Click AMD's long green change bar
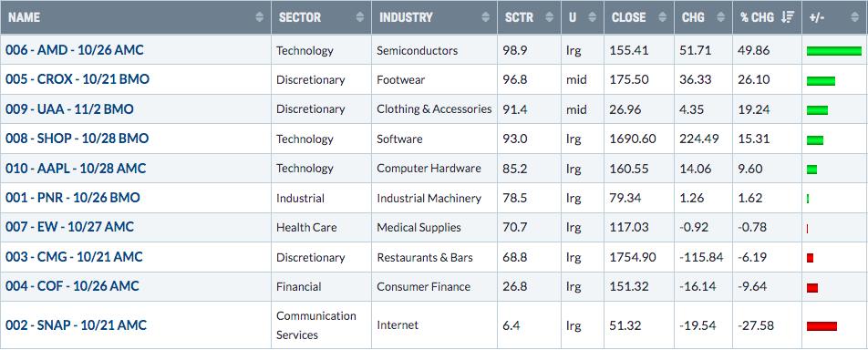Image resolution: width=868 pixels, height=350 pixels. 833,51
